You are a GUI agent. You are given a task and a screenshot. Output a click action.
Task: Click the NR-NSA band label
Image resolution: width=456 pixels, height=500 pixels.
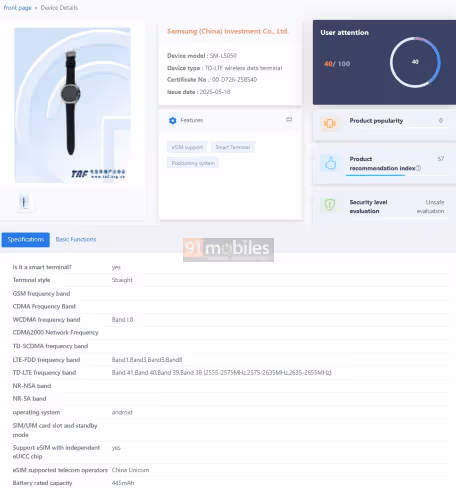pos(32,386)
